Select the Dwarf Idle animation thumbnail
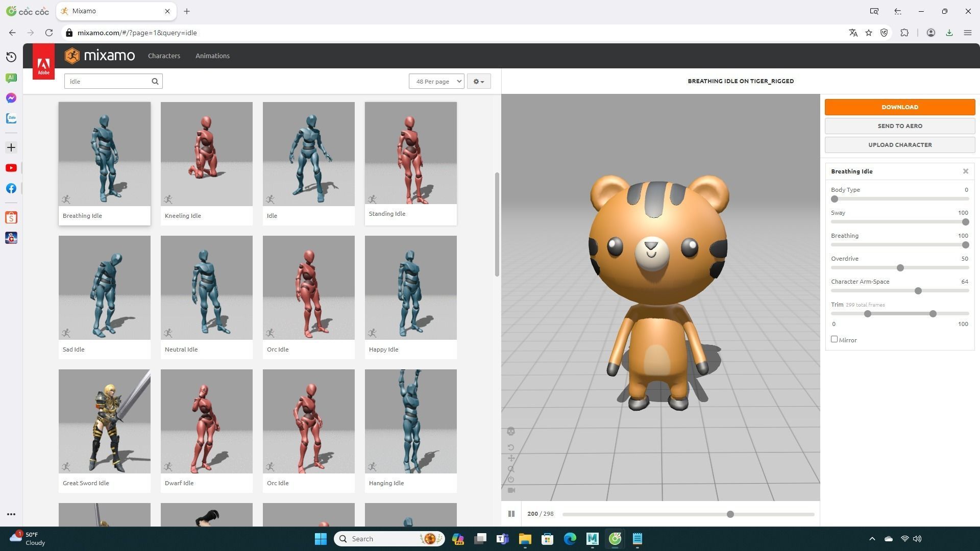This screenshot has height=551, width=980. point(207,421)
